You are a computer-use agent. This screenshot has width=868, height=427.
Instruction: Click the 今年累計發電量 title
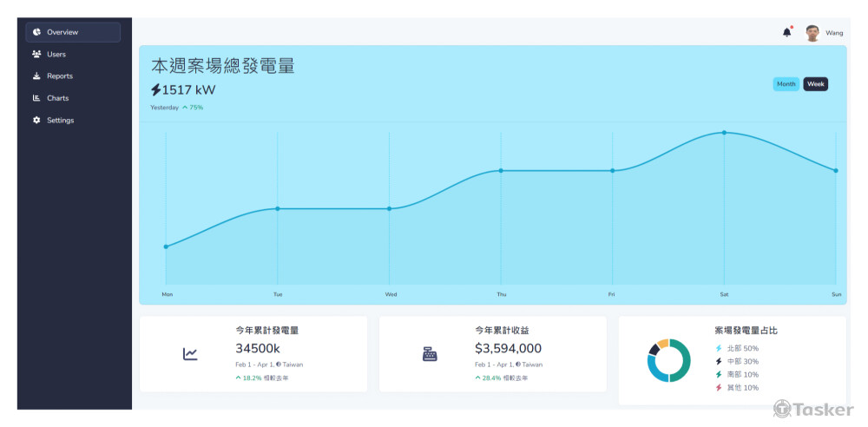coord(266,330)
